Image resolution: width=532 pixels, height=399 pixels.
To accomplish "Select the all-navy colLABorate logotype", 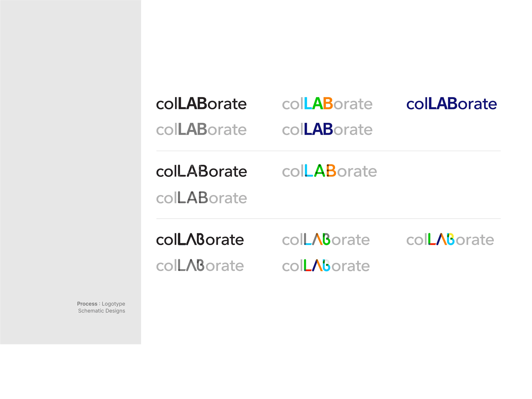I will 451,104.
